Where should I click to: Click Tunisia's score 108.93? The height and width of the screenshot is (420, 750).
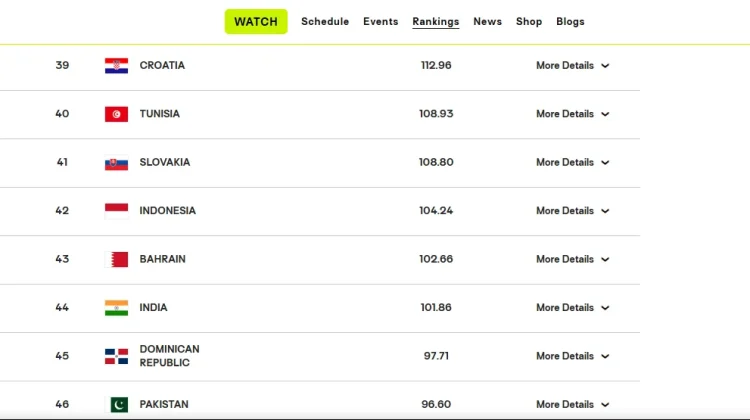click(436, 114)
